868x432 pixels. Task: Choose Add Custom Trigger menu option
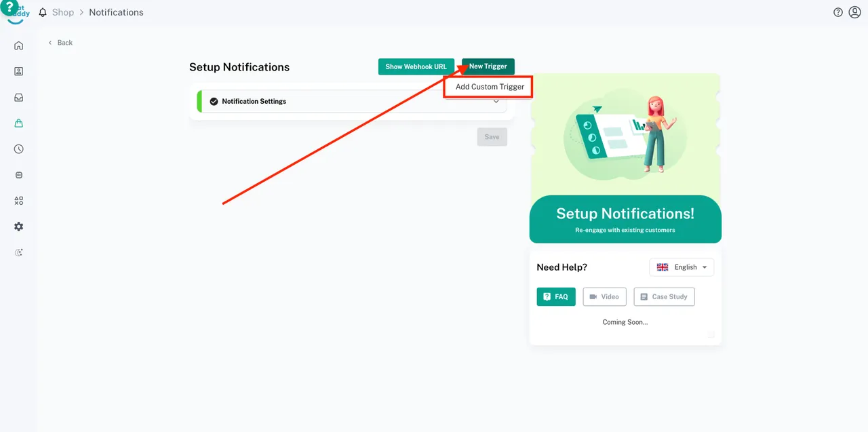(x=490, y=87)
